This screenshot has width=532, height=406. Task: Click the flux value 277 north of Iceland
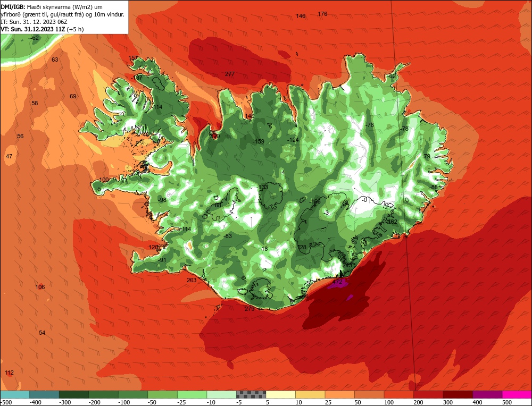[x=230, y=74]
